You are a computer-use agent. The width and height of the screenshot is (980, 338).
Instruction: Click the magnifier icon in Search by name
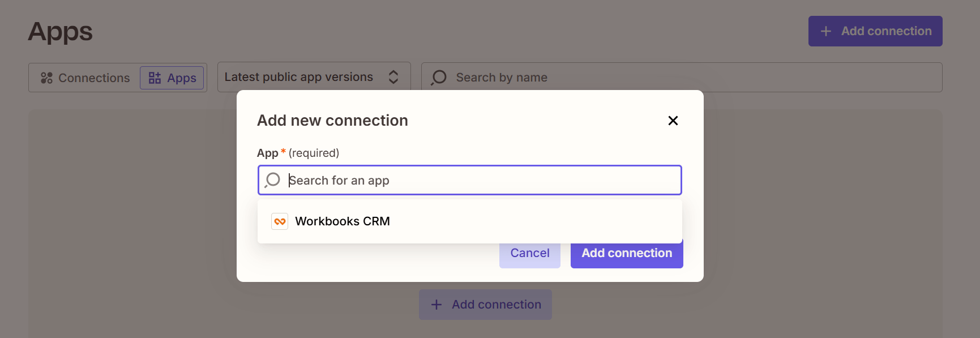point(439,78)
